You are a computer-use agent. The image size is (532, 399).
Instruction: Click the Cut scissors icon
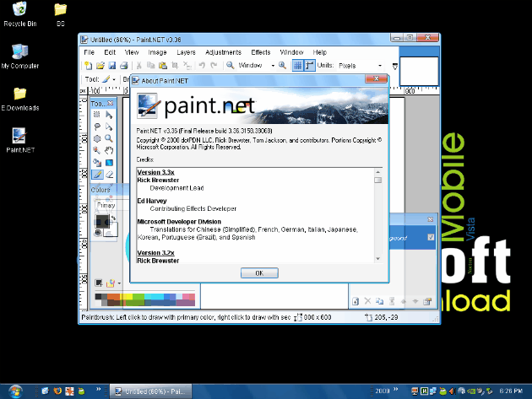[138, 66]
